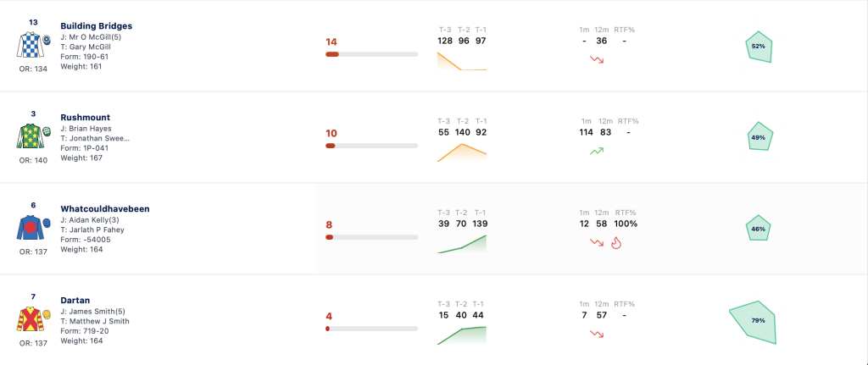Click Dartan's rating progress bar showing 4

371,329
